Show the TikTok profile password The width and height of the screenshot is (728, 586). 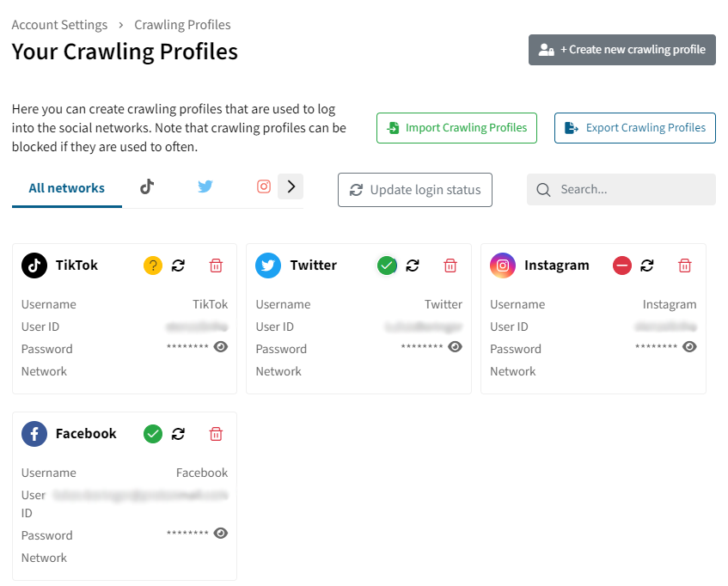tap(221, 346)
